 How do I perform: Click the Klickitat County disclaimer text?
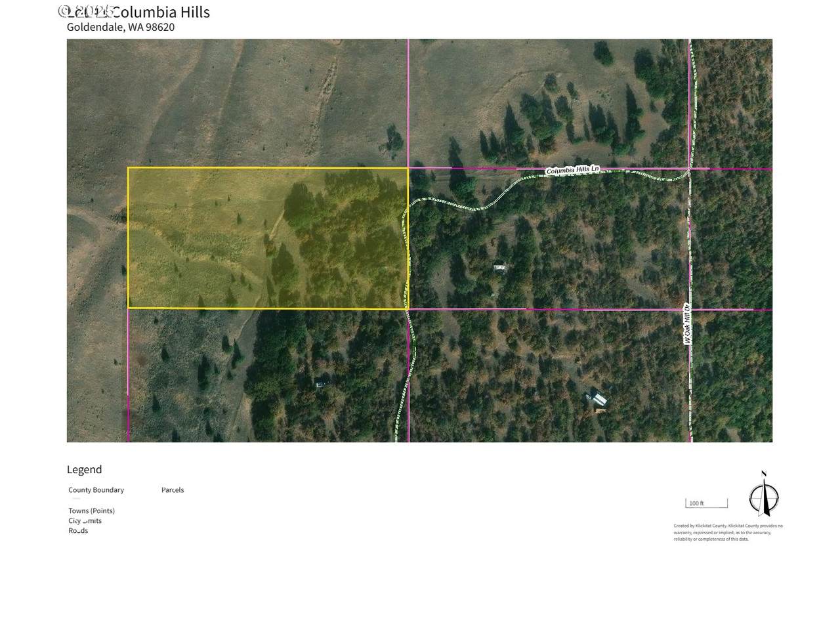click(x=728, y=533)
